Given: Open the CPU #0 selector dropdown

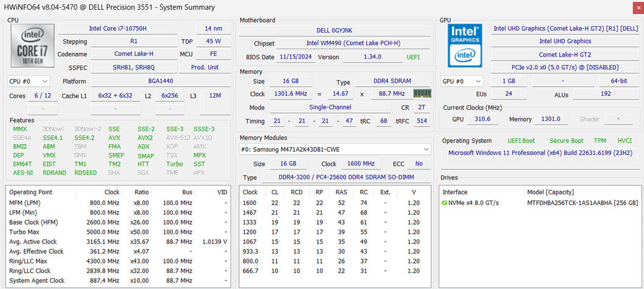Looking at the screenshot, I should 29,81.
